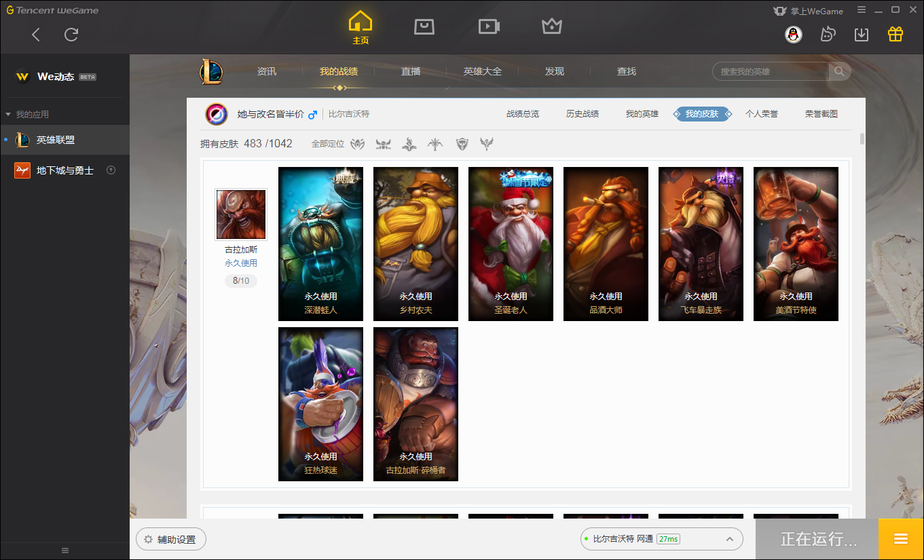Click the Tencent WeGame logo

coord(52,10)
